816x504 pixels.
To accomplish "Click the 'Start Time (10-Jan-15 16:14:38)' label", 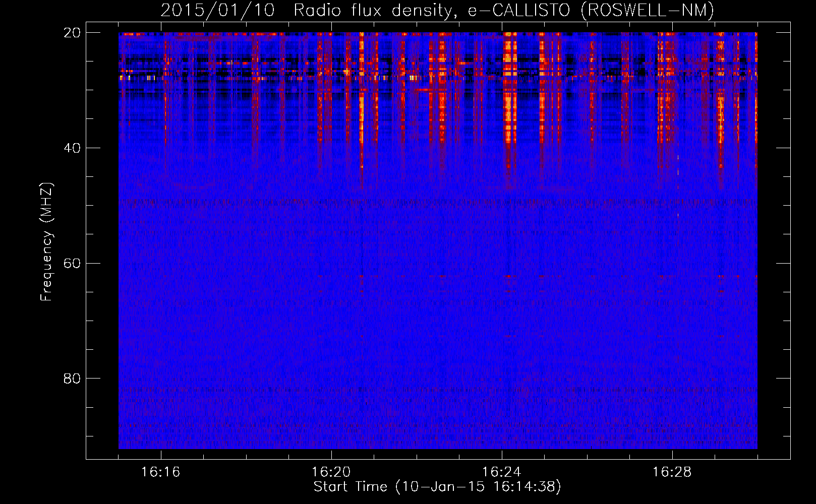I will coord(437,487).
